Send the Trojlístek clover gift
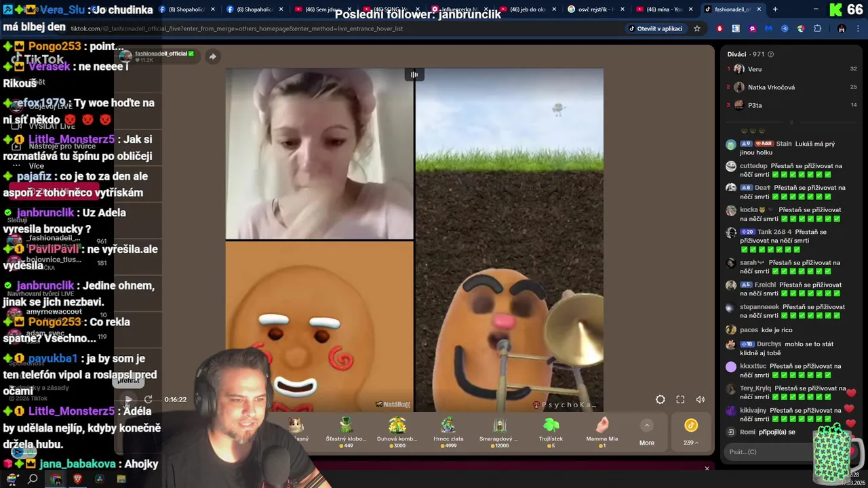Screen dimensions: 868x488 point(551,432)
